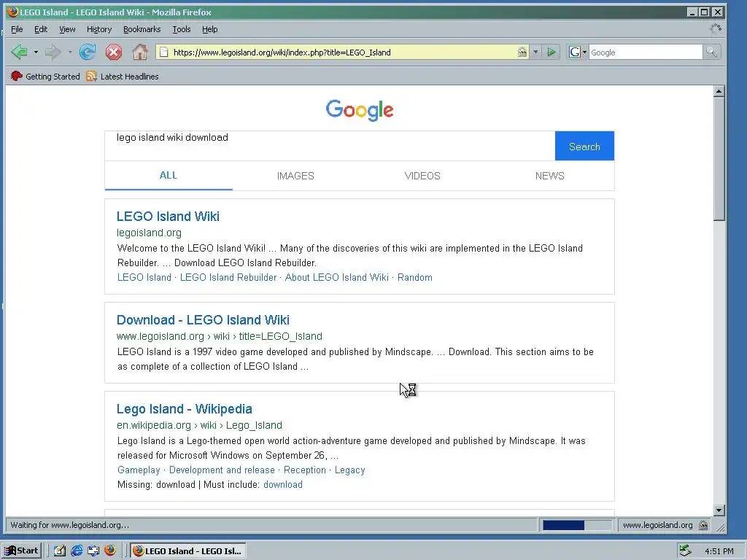Open Internet Explorer from quick launch
747x560 pixels.
click(76, 551)
